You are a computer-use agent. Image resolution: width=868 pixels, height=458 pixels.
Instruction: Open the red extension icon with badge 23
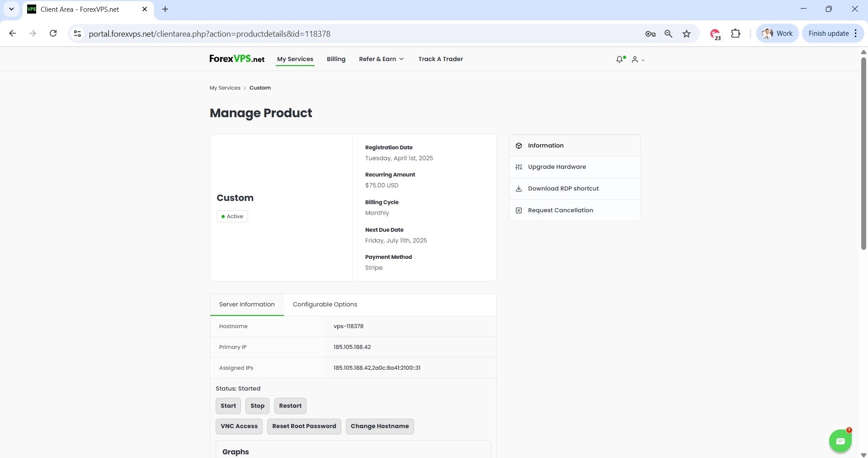click(x=715, y=34)
